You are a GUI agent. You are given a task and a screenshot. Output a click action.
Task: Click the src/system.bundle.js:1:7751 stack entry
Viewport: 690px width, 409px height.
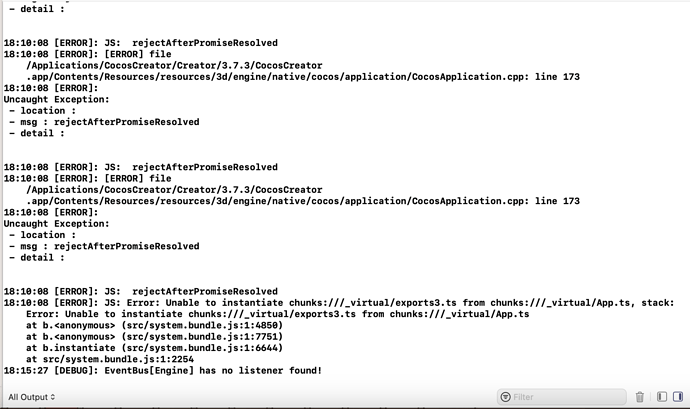154,337
